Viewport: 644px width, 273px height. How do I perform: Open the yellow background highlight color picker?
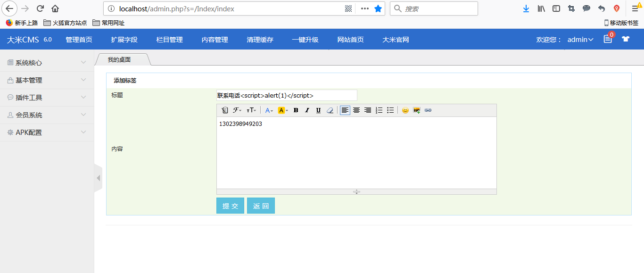coord(283,110)
